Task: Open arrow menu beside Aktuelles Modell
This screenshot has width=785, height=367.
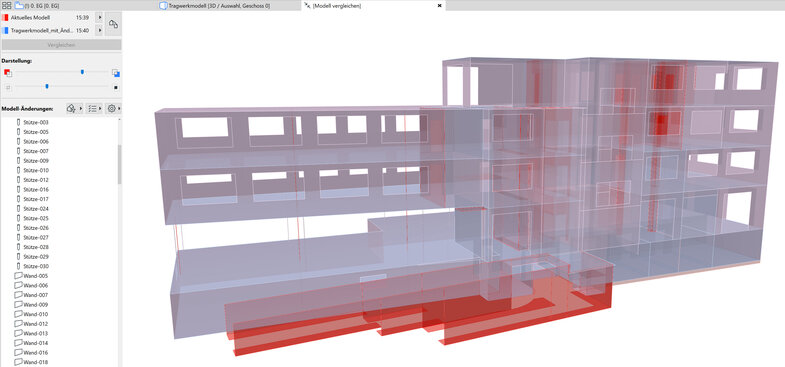Action: click(99, 18)
